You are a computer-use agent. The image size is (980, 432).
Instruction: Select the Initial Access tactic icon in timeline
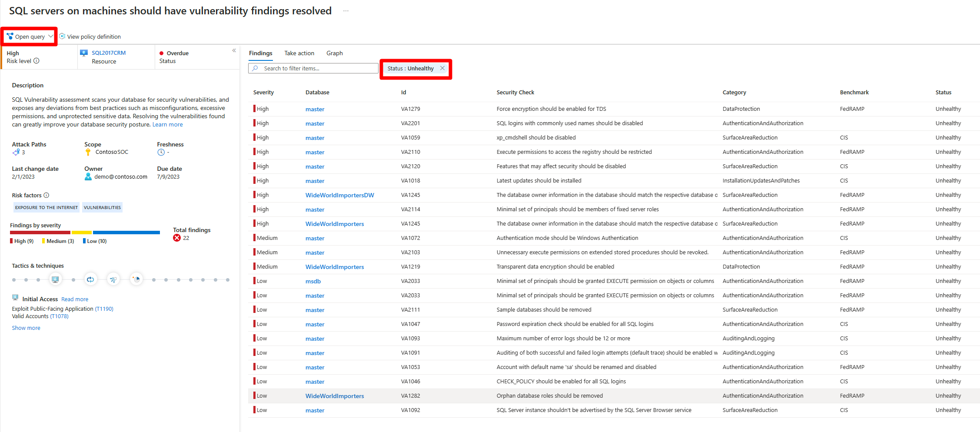[55, 279]
